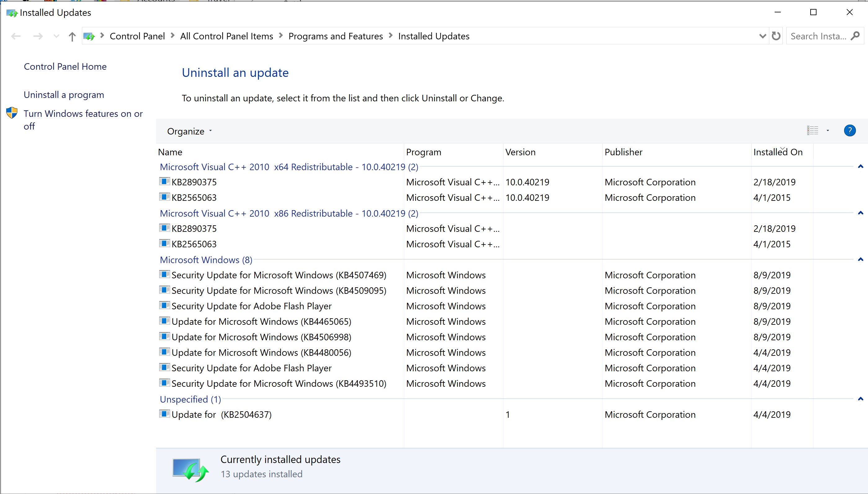
Task: Click icon next to KB4507469 security update
Action: [164, 275]
